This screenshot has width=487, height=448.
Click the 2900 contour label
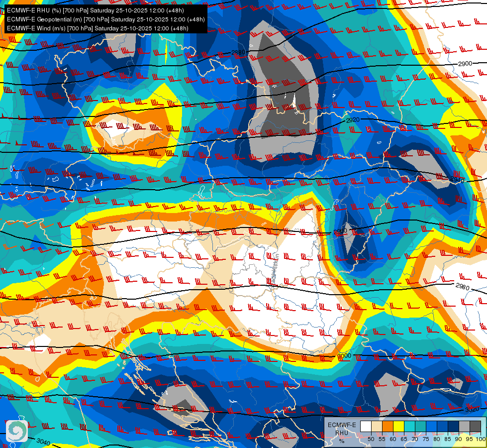click(465, 64)
